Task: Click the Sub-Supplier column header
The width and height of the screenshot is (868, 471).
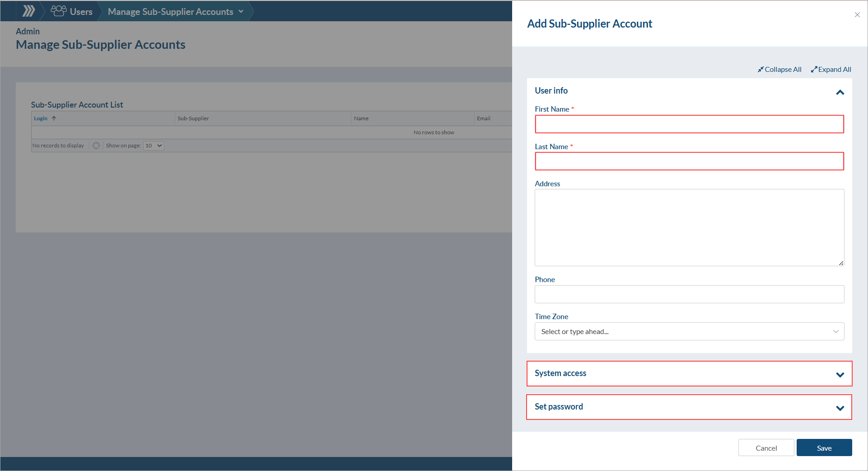Action: 193,118
